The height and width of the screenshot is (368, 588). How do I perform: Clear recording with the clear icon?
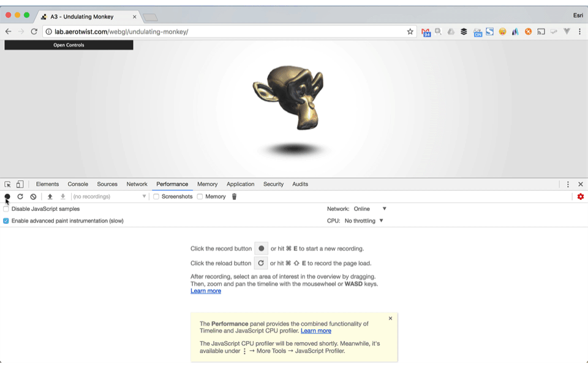click(33, 196)
